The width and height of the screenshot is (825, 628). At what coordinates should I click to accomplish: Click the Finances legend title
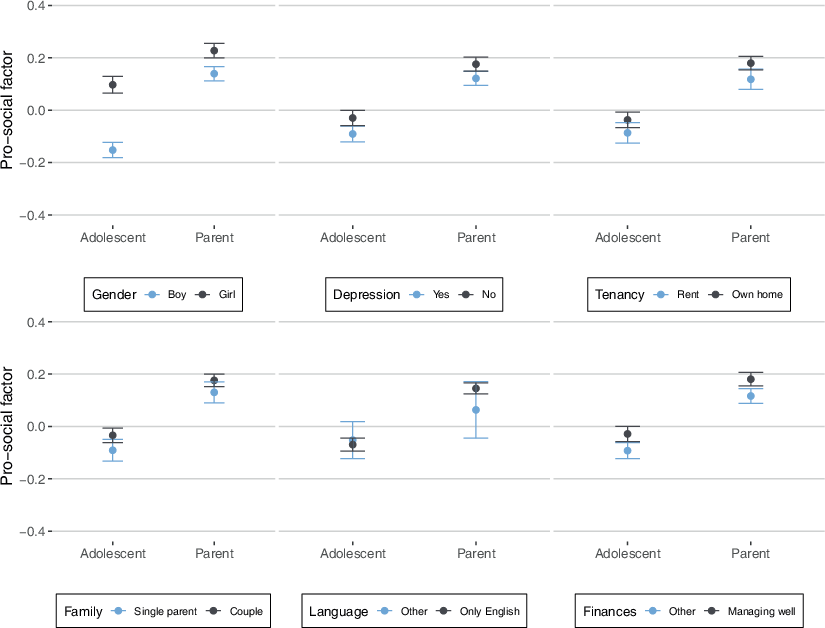609,611
